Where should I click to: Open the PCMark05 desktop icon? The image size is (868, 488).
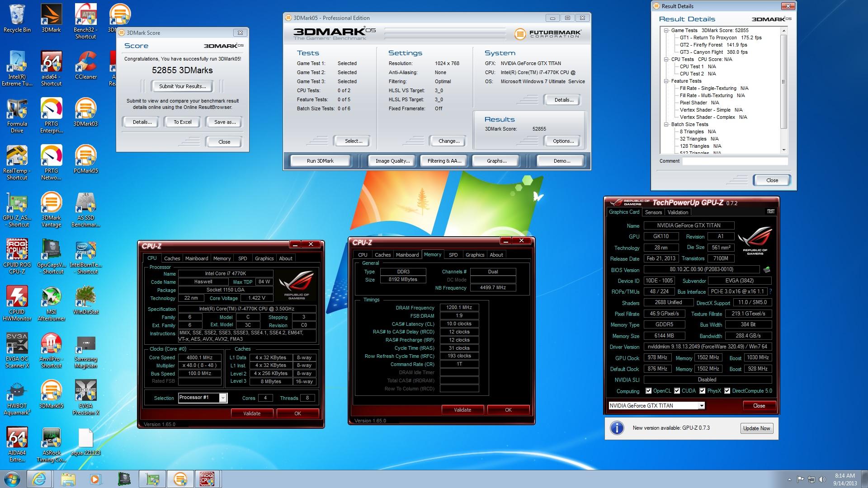tap(85, 159)
